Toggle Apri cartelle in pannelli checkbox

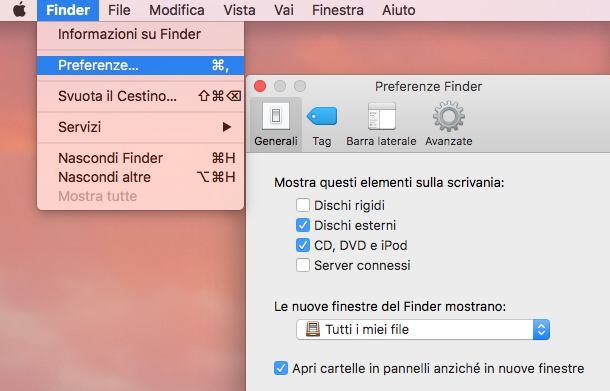(281, 368)
